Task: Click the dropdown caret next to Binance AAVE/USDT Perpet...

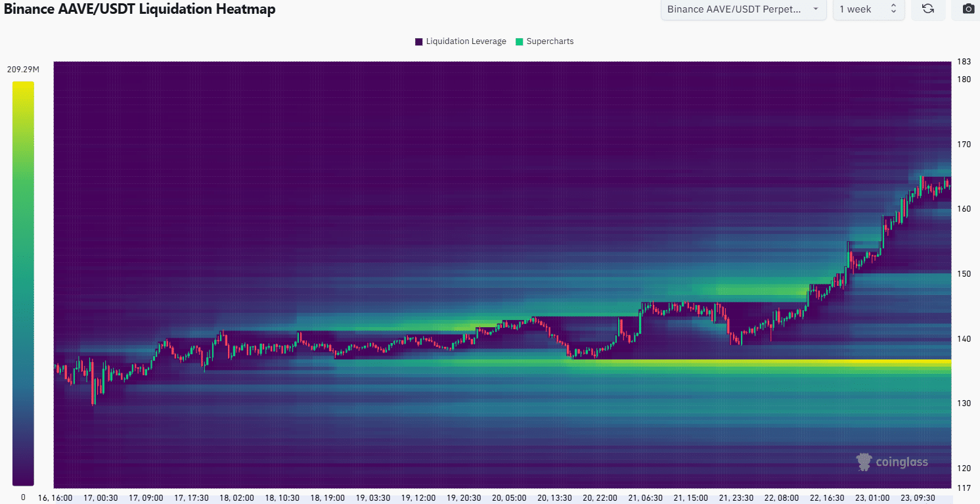Action: [814, 10]
